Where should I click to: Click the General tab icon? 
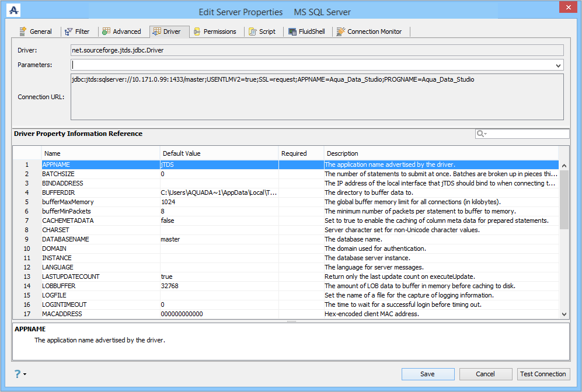[x=23, y=32]
